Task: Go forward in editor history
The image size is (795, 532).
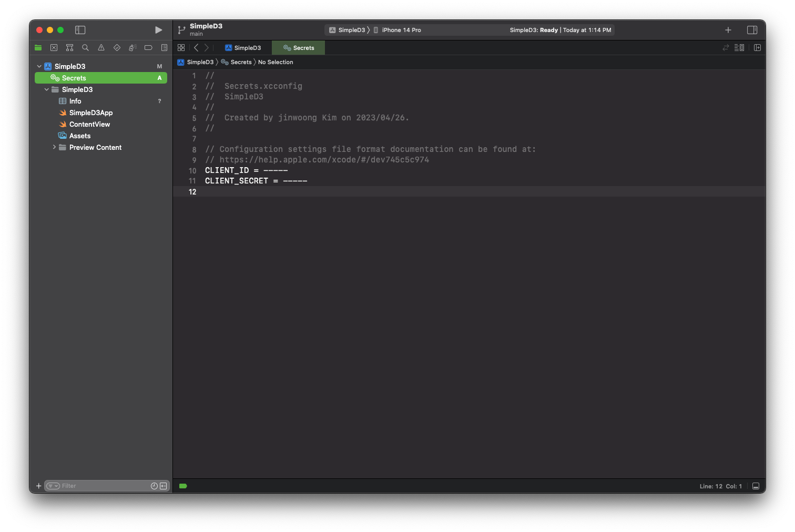Action: (x=206, y=48)
